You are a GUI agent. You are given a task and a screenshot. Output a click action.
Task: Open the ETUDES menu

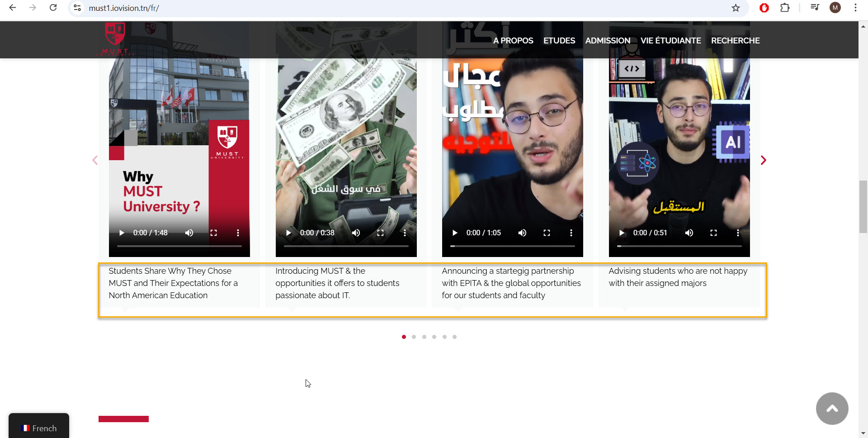point(559,41)
